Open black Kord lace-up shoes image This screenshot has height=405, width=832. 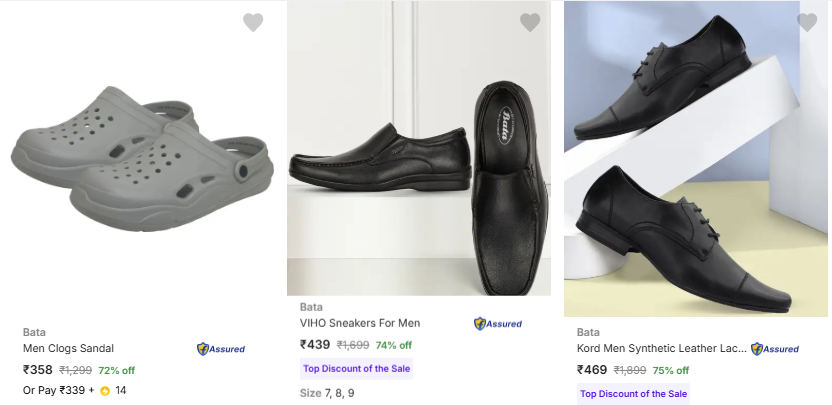[695, 160]
